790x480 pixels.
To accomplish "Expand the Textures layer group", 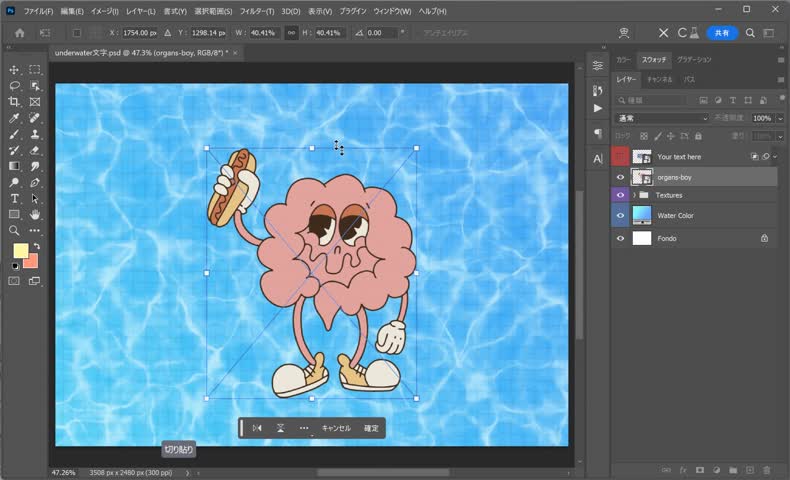I will pyautogui.click(x=634, y=195).
